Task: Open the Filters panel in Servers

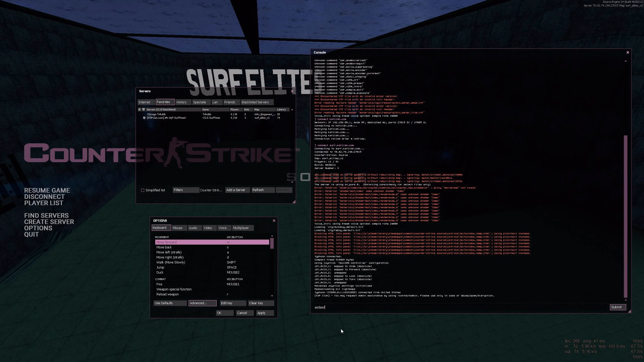Action: coord(186,190)
